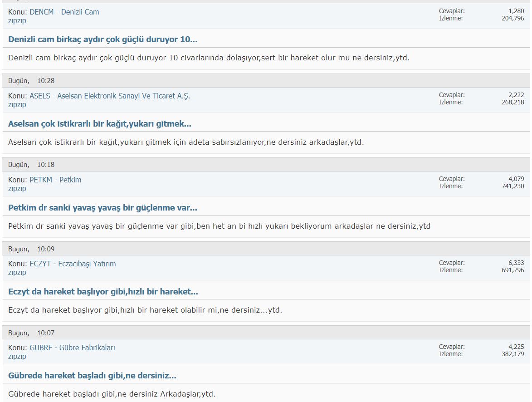Open the ECZYT - Eczacıbaşı Yatırım topic link
Viewport: 532px width, 402px height.
click(x=73, y=264)
